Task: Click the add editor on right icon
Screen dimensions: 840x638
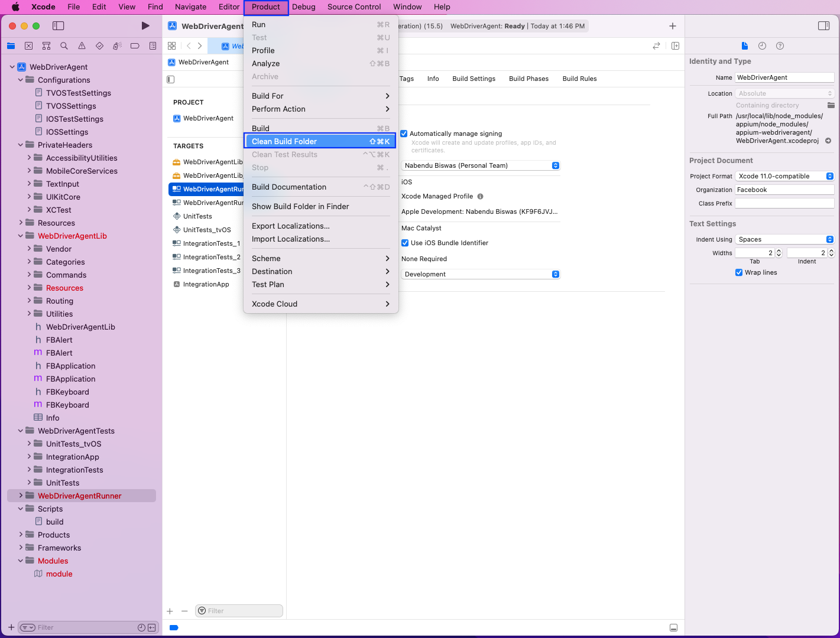Action: coord(675,45)
